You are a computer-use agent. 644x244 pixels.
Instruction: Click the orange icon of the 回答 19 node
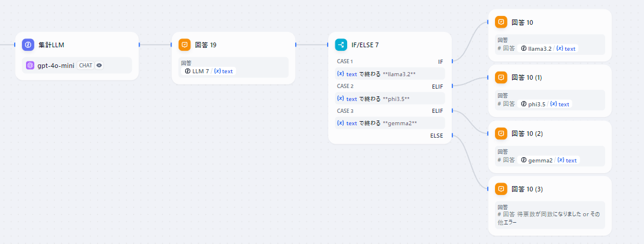pyautogui.click(x=185, y=45)
